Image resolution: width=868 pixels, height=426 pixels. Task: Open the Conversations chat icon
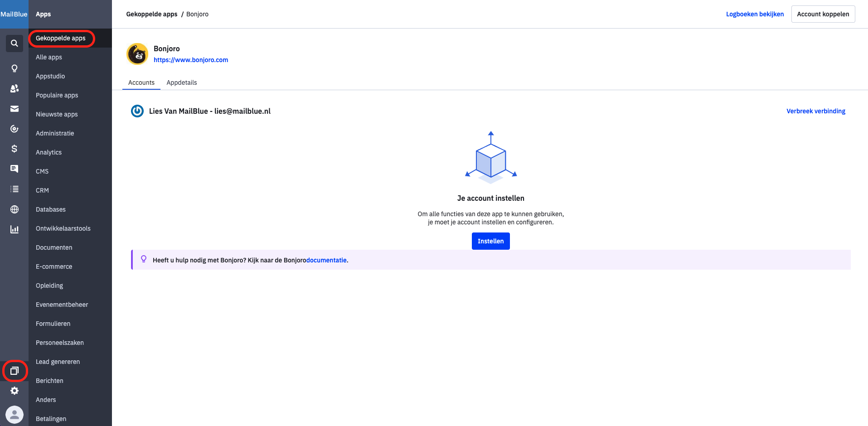(x=15, y=169)
